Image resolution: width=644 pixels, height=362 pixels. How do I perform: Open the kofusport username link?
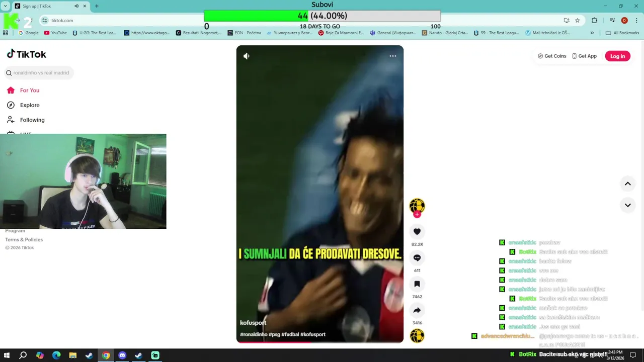click(x=253, y=323)
